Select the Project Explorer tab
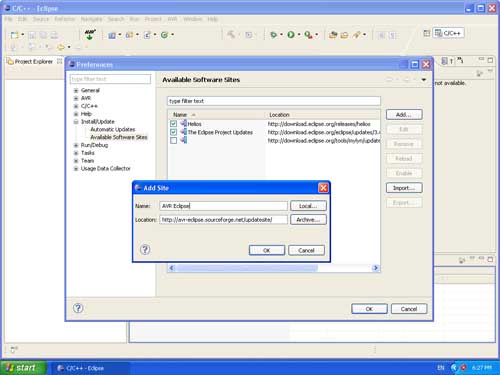500x375 pixels. [33, 61]
